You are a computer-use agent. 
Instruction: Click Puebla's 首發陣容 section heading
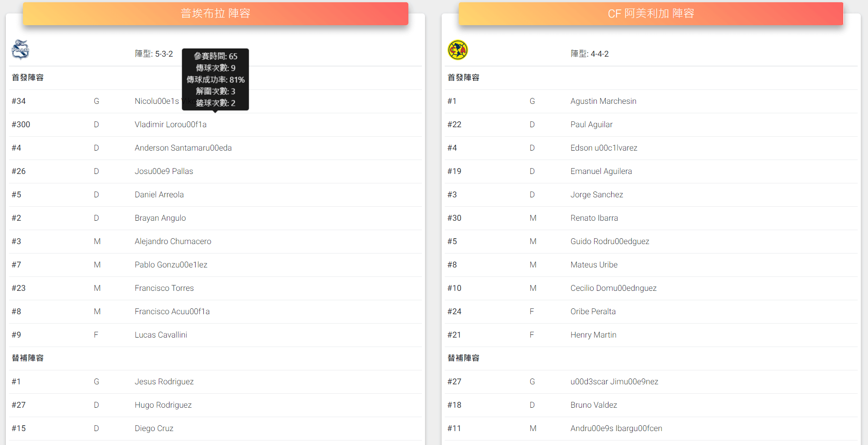pyautogui.click(x=27, y=78)
